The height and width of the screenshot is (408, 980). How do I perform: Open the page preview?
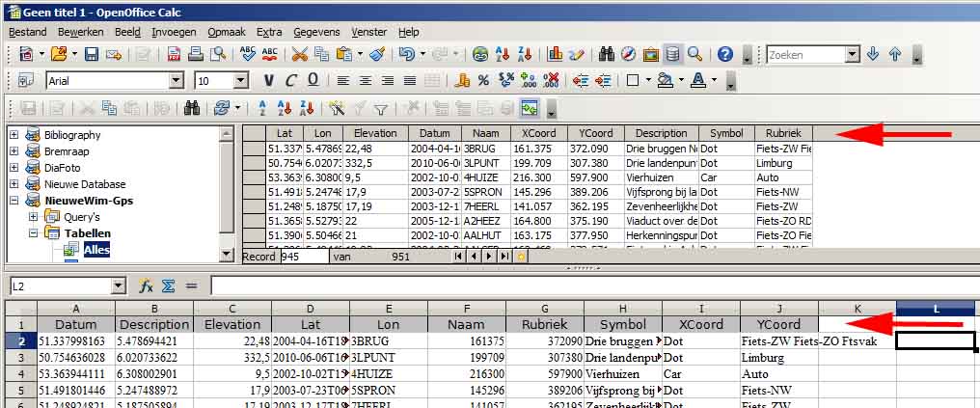(x=217, y=54)
